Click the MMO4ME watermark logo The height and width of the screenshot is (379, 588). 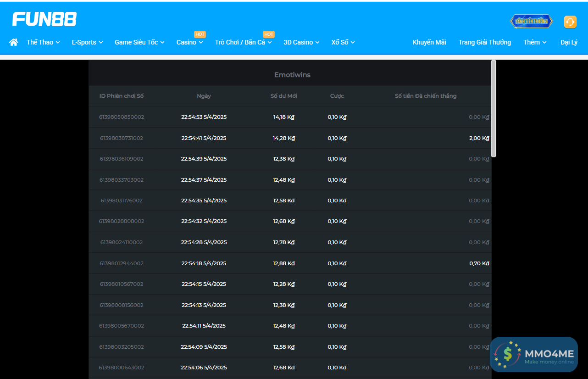(x=534, y=354)
